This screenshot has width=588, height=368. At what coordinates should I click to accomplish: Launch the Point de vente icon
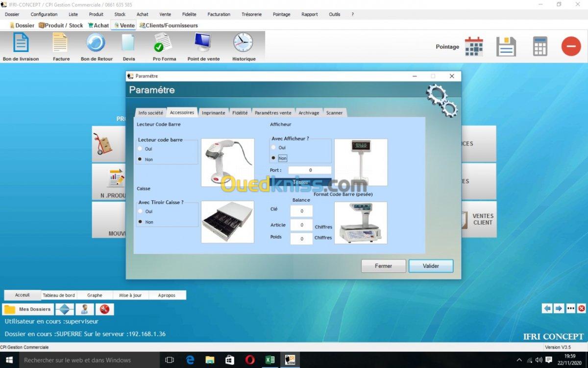pos(203,44)
